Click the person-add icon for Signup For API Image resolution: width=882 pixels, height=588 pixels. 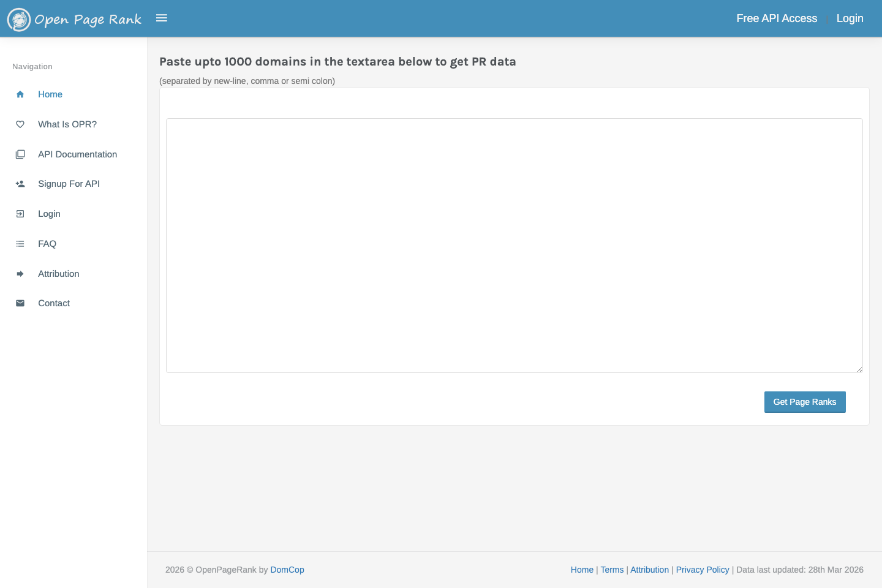(x=20, y=184)
